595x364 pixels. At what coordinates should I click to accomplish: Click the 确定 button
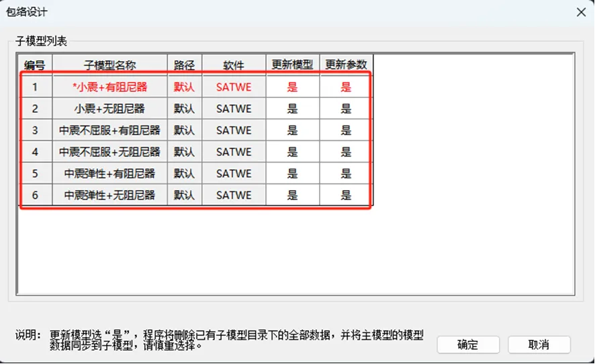coord(467,345)
